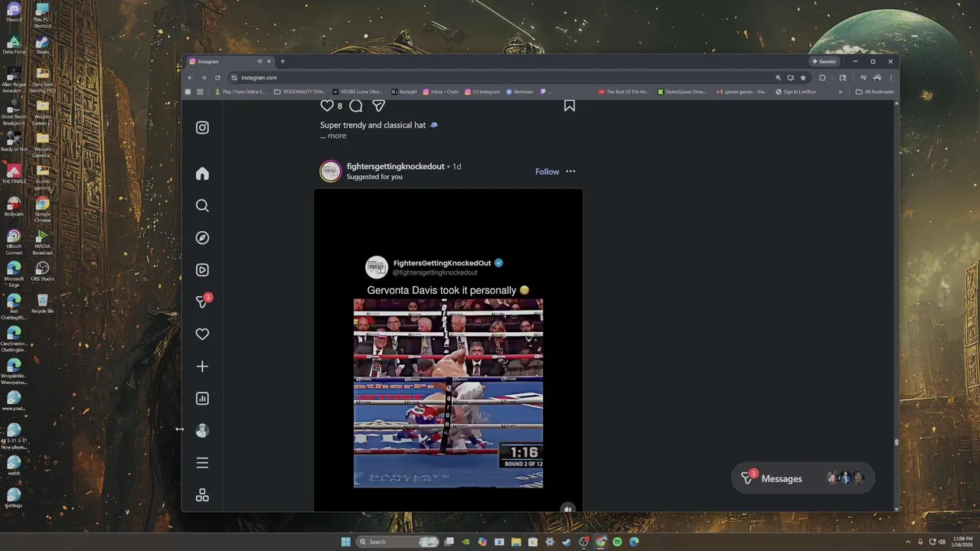Screen dimensions: 980x551
Task: Open the More hamburger menu in sidebar
Action: tap(202, 463)
